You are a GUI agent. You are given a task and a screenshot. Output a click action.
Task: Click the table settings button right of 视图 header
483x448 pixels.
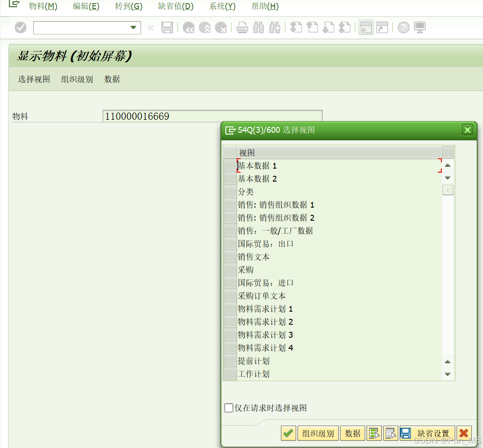tap(448, 152)
